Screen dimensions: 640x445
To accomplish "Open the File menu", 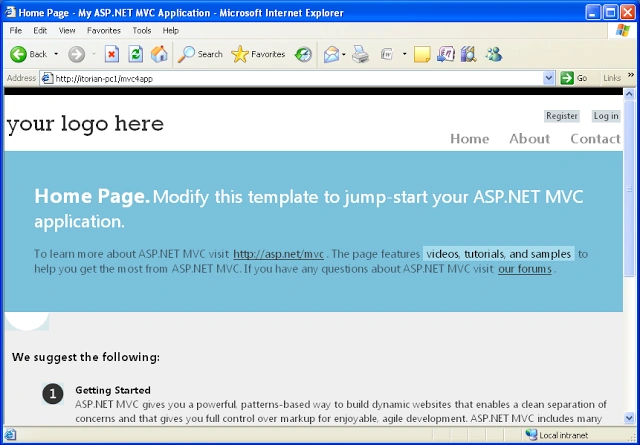I will 16,31.
